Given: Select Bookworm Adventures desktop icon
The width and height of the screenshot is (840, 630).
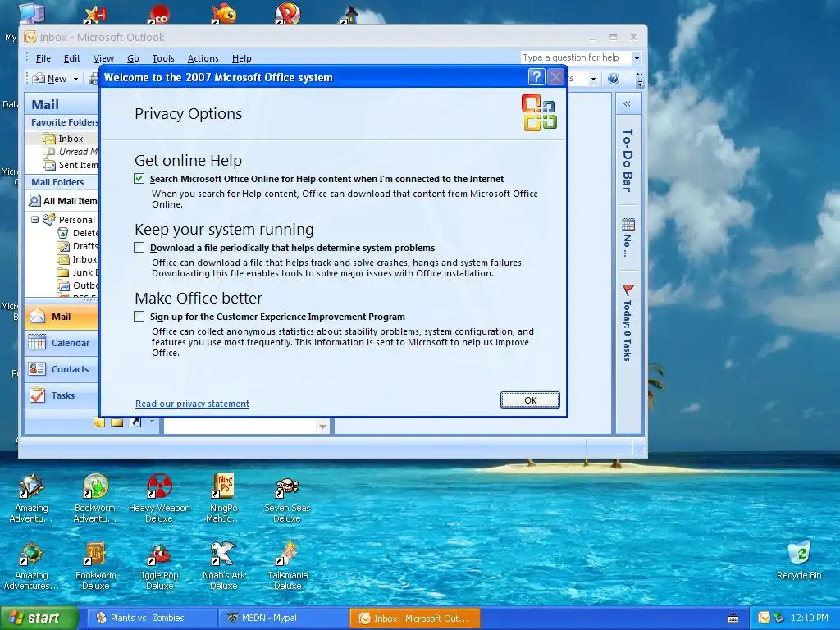Looking at the screenshot, I should (95, 498).
